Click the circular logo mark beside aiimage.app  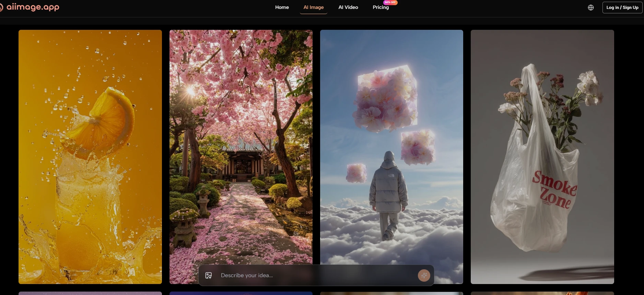point(1,7)
